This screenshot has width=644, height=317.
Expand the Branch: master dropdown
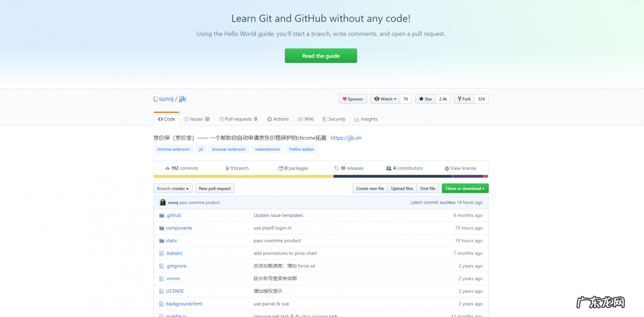173,189
